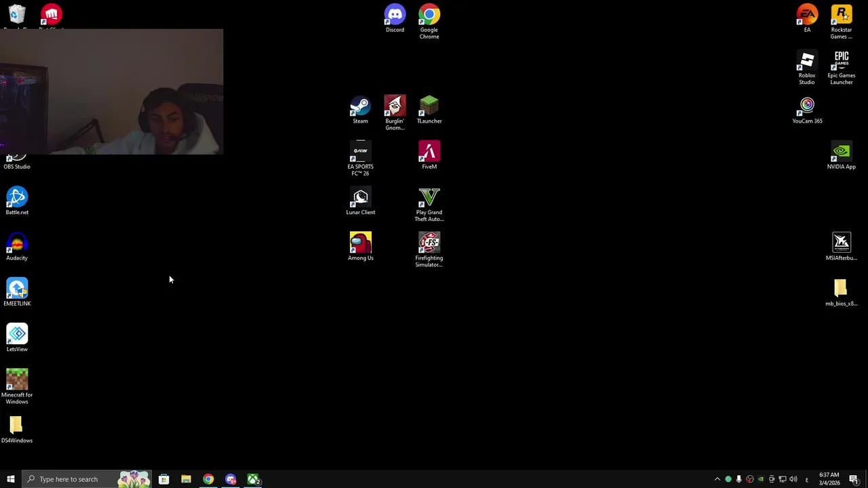Select the TLauncher desktop icon
This screenshot has height=488, width=868.
(429, 110)
